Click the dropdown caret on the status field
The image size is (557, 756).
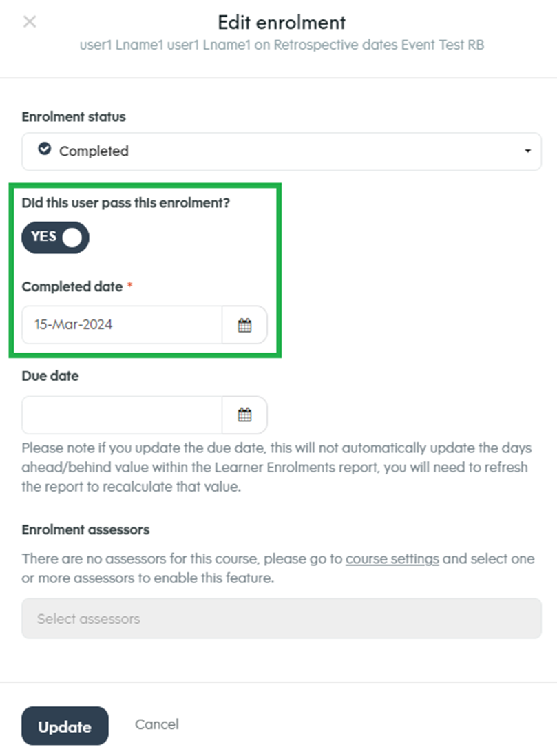[x=527, y=151]
